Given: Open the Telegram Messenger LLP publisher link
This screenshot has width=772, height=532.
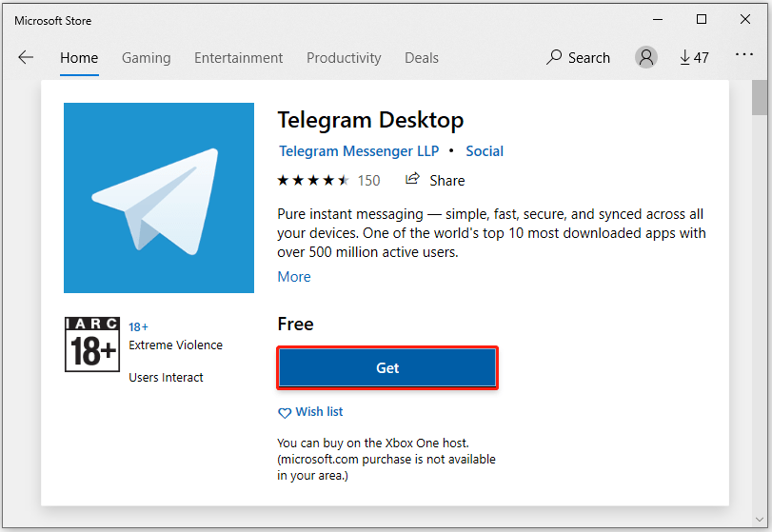Looking at the screenshot, I should coord(359,151).
